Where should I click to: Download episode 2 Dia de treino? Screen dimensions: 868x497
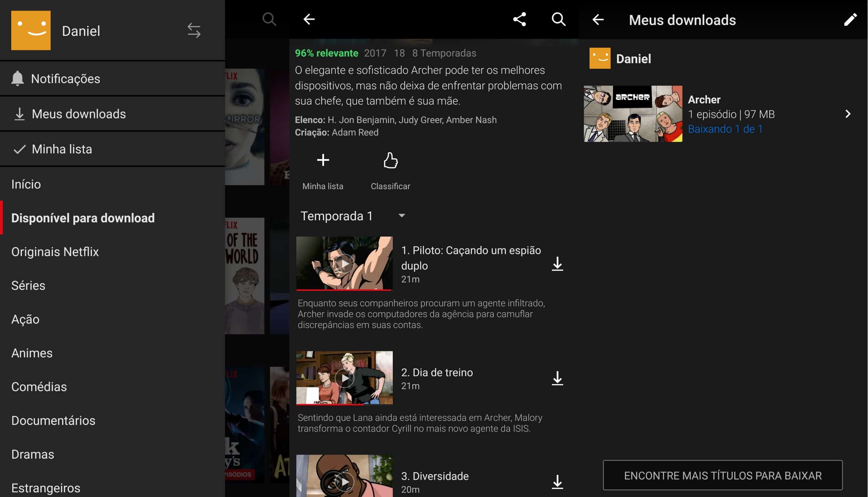click(x=557, y=378)
